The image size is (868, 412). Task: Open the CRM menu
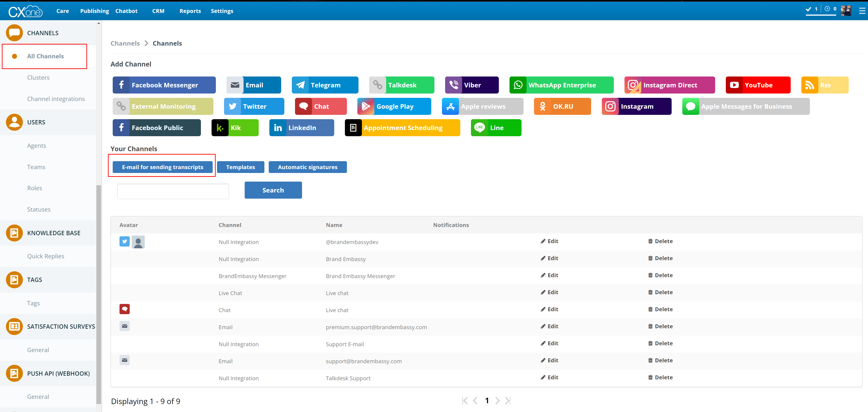click(x=158, y=11)
